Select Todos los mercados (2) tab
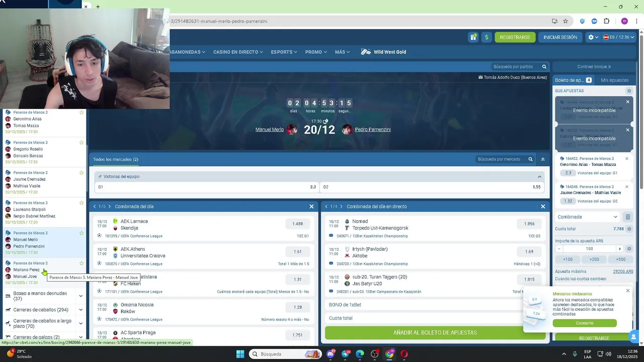The height and width of the screenshot is (362, 644). (116, 159)
